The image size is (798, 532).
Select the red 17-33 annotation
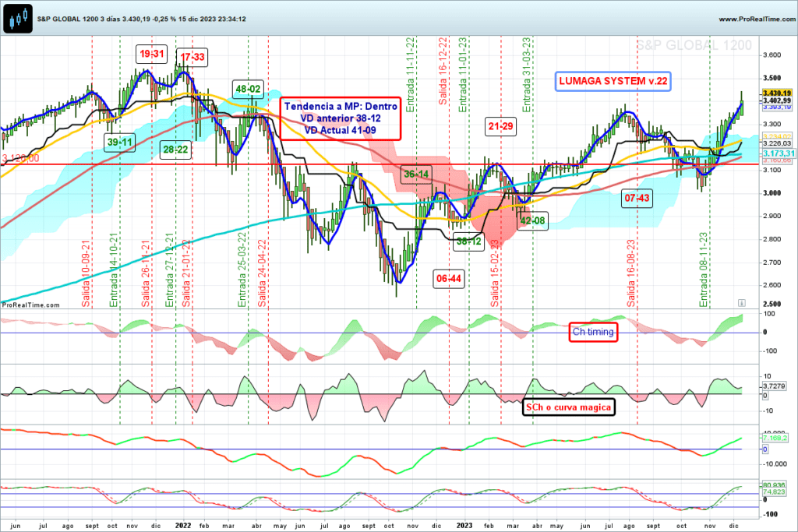click(192, 57)
